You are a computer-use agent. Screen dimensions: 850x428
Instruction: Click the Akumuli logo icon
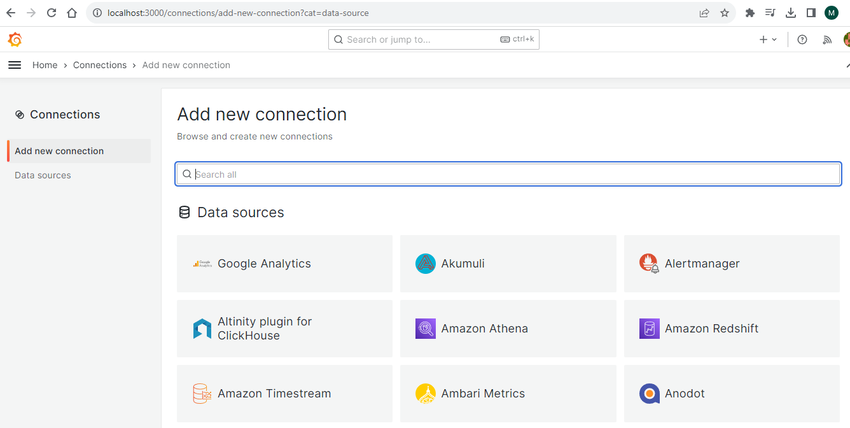tap(426, 264)
